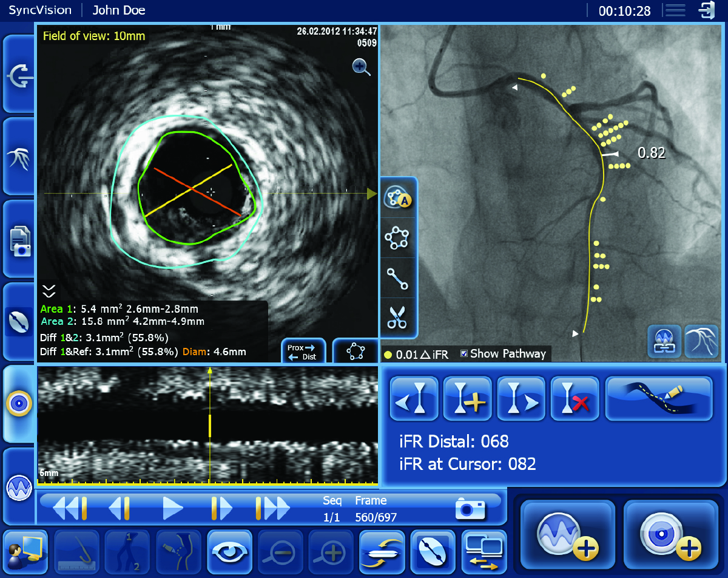Collapse the measurements panel with double chevron

(49, 290)
